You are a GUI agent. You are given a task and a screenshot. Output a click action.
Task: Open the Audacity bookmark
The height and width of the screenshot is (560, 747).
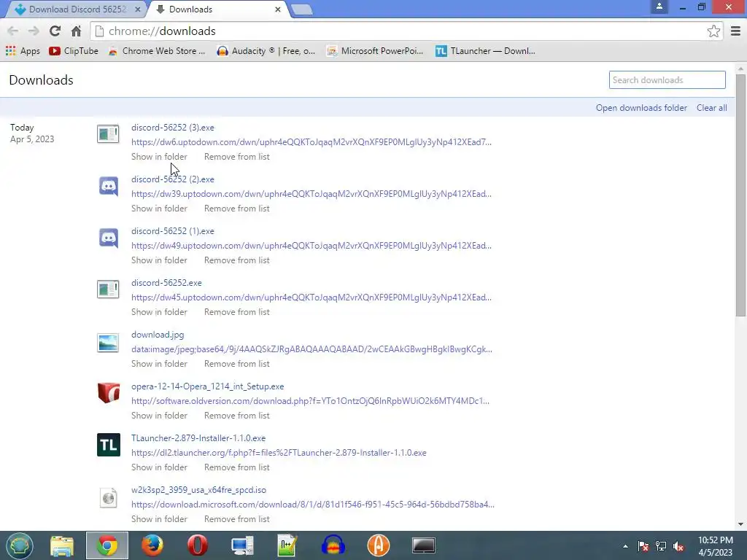(266, 51)
